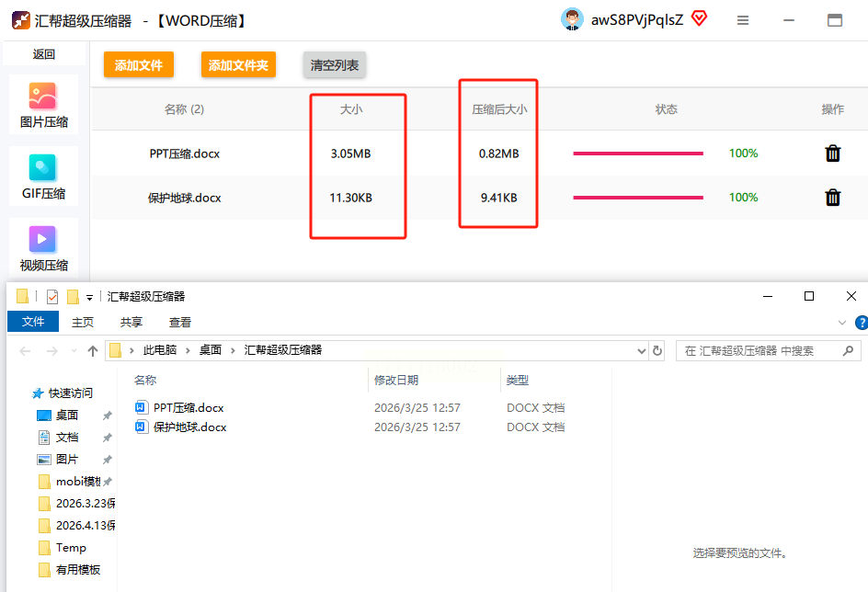868x592 pixels.
Task: Delete 保护地球.docx with its trash icon
Action: [x=832, y=198]
